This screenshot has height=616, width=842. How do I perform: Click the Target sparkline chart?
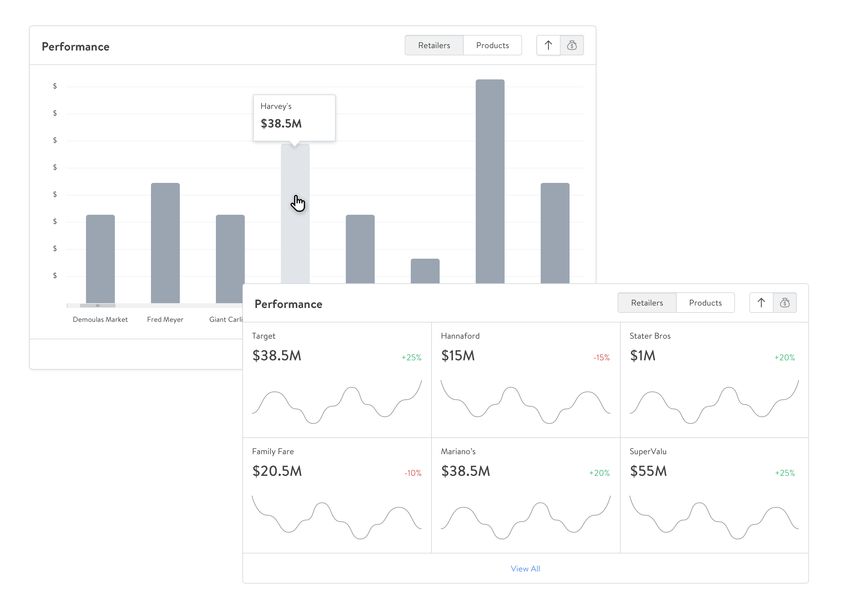tap(336, 402)
